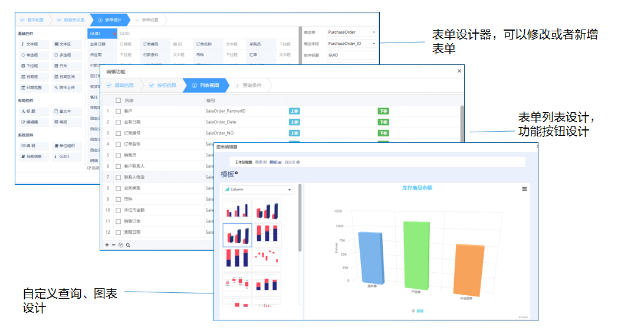Screen dimensions: 644x333
Task: Open the PurchaseOrder bound table dropdown
Action: (x=351, y=32)
